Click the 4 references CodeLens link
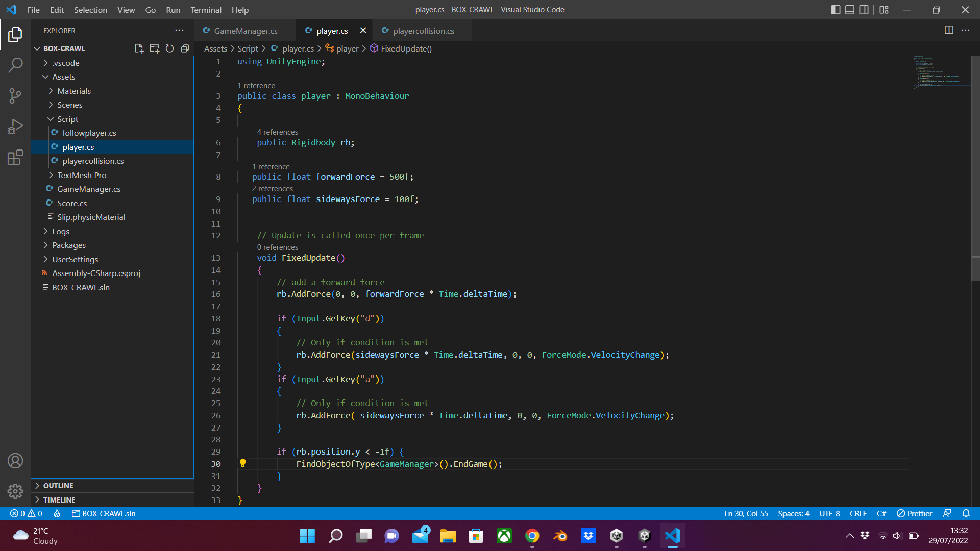 pyautogui.click(x=277, y=132)
